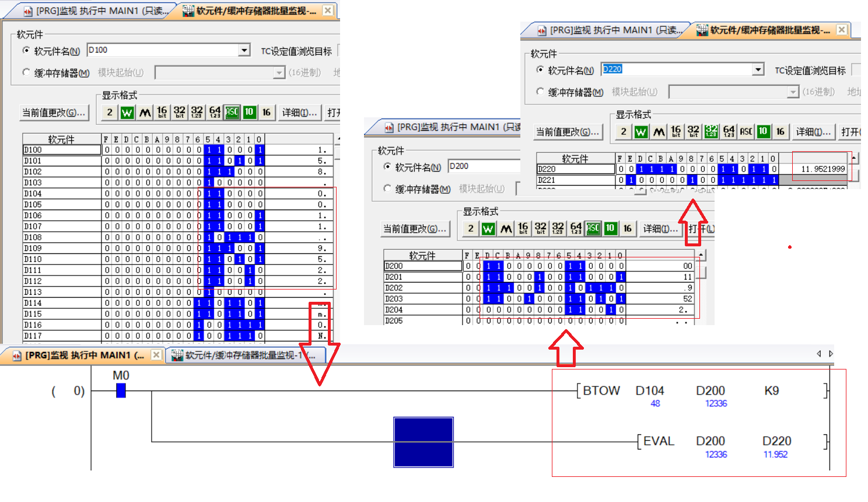The image size is (868, 502).
Task: Expand 模块起始 dropdown in D100 window
Action: pyautogui.click(x=279, y=72)
